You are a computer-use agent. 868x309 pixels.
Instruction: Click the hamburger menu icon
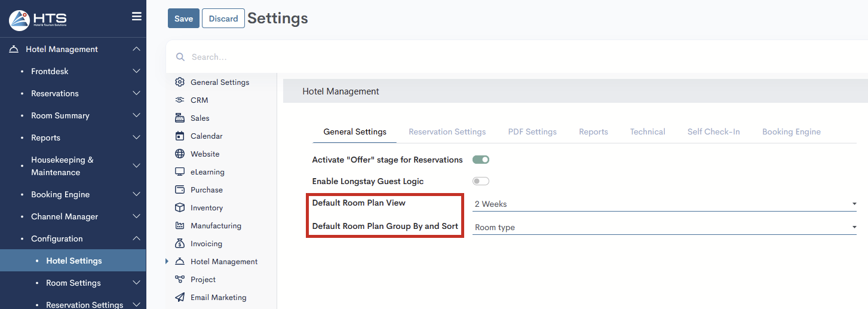coord(136,17)
